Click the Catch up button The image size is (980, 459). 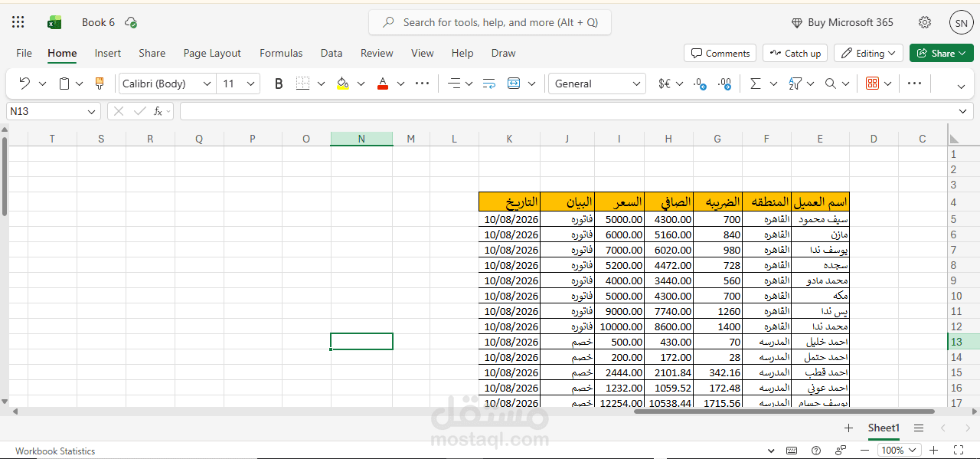click(x=795, y=53)
